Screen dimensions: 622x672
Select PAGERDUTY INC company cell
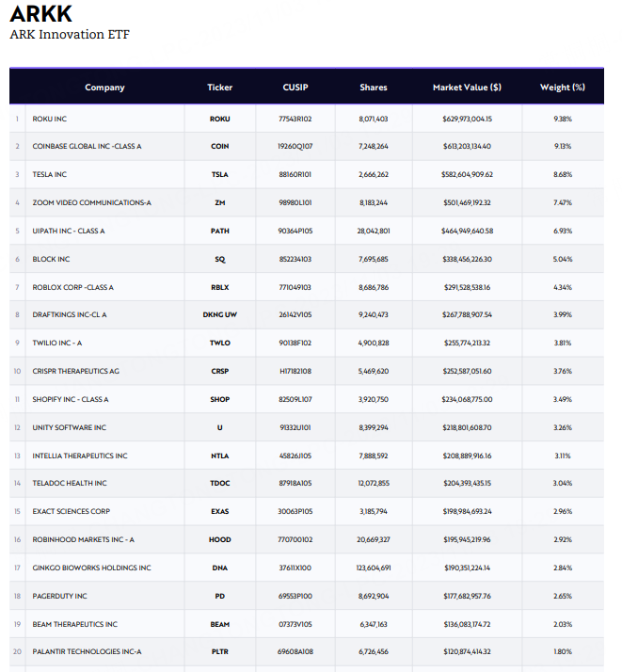coord(105,596)
